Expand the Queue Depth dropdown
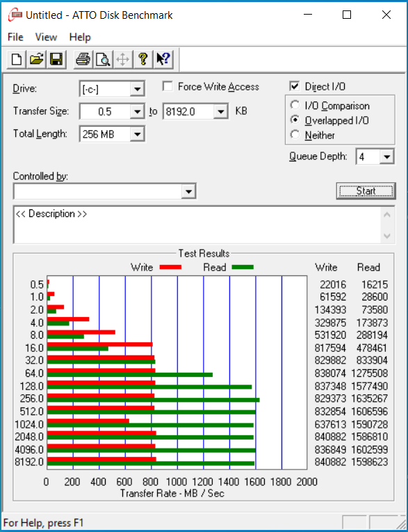This screenshot has height=532, width=408. [386, 156]
